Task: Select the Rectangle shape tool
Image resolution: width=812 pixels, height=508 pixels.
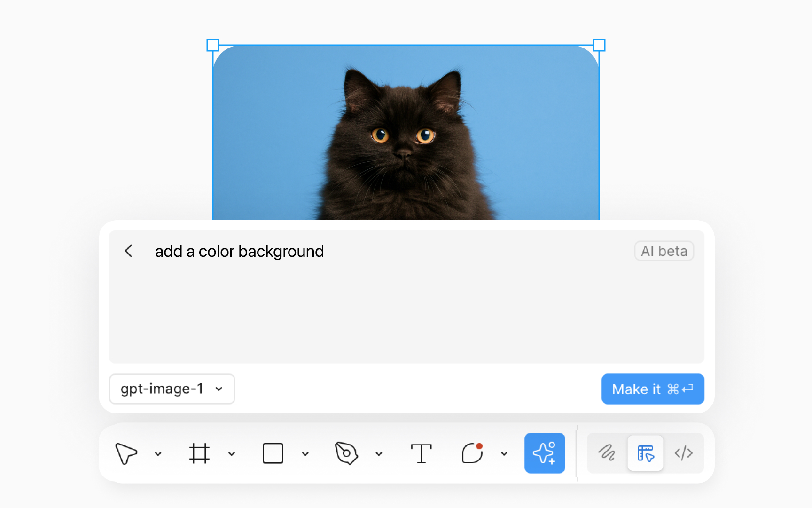Action: click(x=273, y=453)
